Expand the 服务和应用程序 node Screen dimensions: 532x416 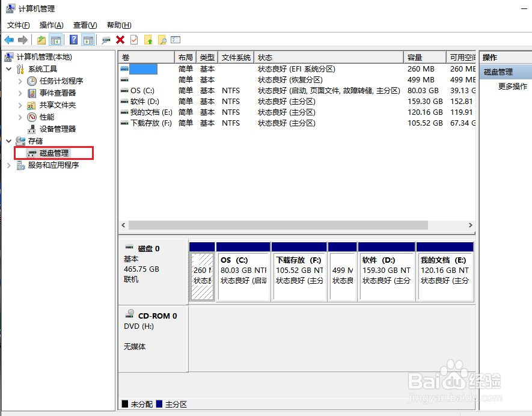[9, 165]
